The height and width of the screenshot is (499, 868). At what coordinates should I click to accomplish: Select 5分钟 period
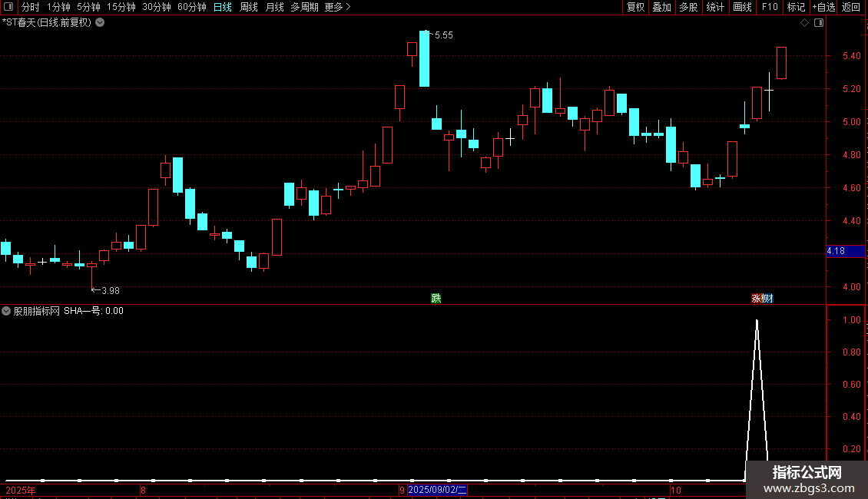[88, 7]
